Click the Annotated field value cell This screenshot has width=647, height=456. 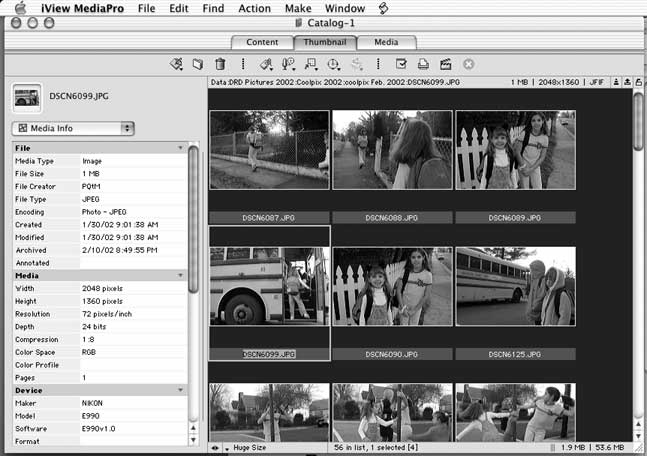pyautogui.click(x=133, y=263)
